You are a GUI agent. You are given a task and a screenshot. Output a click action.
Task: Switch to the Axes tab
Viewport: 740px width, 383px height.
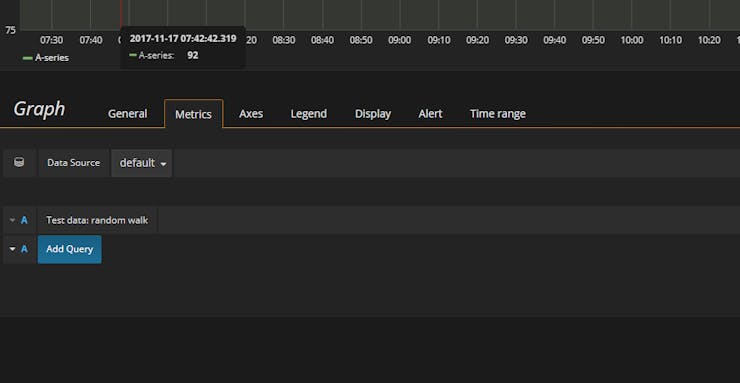[x=251, y=114]
